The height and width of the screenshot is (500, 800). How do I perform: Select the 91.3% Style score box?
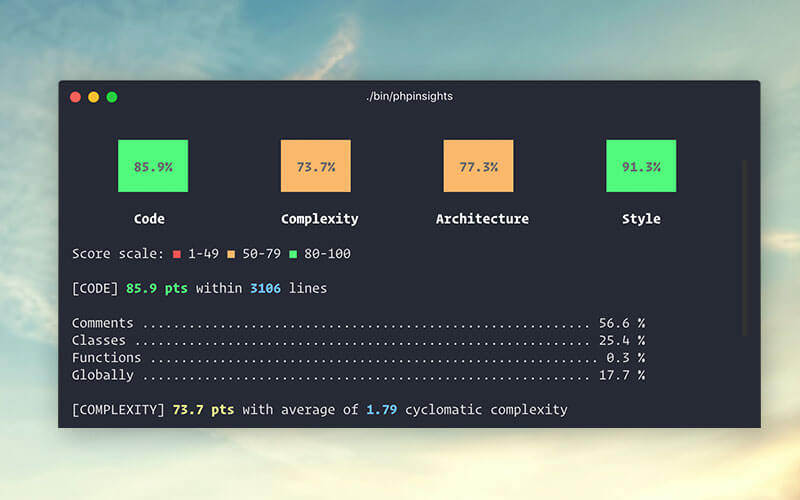(x=641, y=166)
